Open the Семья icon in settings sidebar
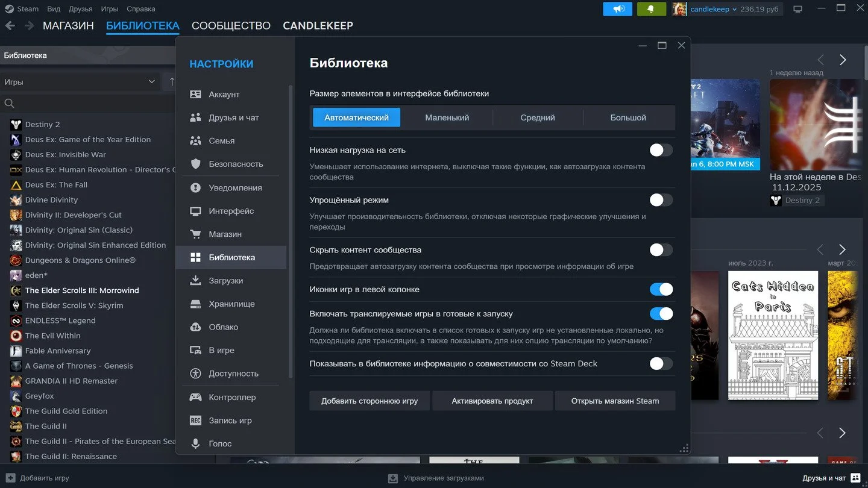The height and width of the screenshot is (488, 868). tap(195, 140)
